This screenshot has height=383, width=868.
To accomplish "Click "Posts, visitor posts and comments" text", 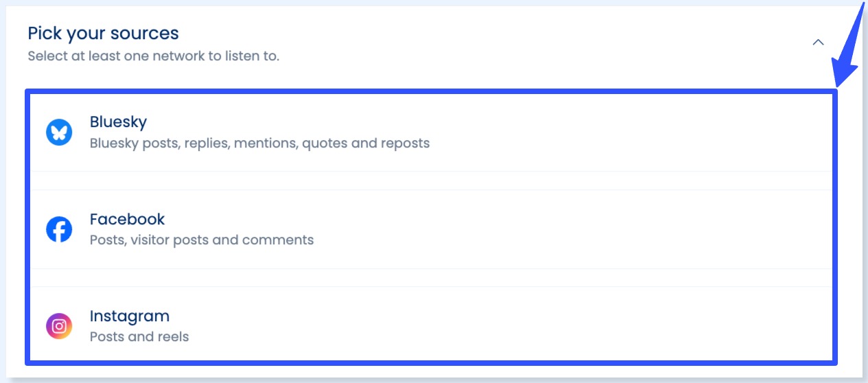I will 202,240.
